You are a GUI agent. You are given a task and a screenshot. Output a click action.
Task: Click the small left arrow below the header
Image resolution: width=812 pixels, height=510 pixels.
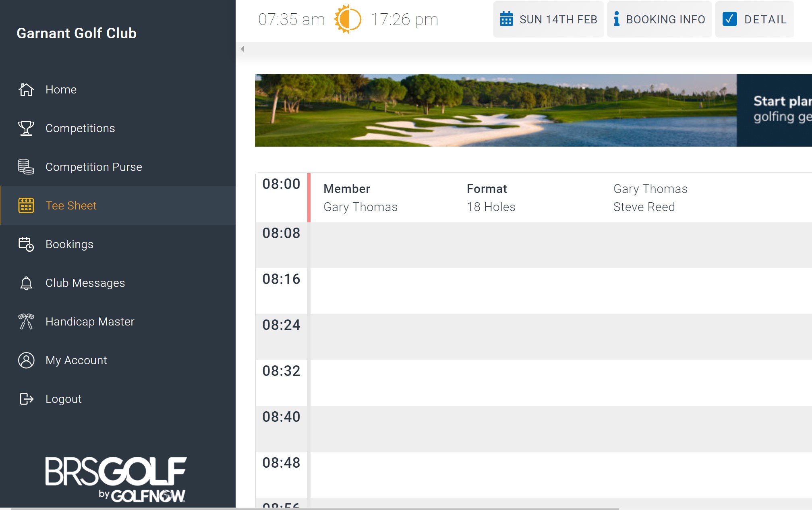tap(242, 49)
